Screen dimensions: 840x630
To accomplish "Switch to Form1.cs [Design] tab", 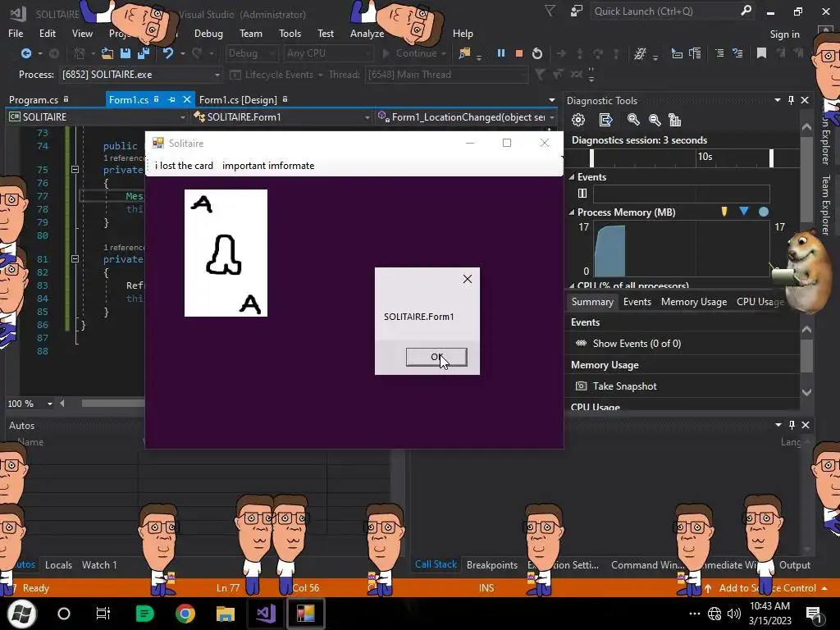I will [x=238, y=99].
